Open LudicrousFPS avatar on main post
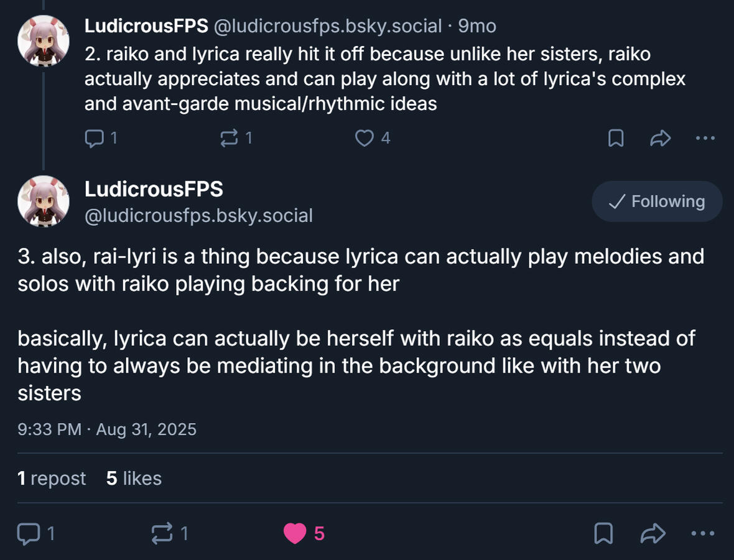The width and height of the screenshot is (734, 560). pos(44,202)
